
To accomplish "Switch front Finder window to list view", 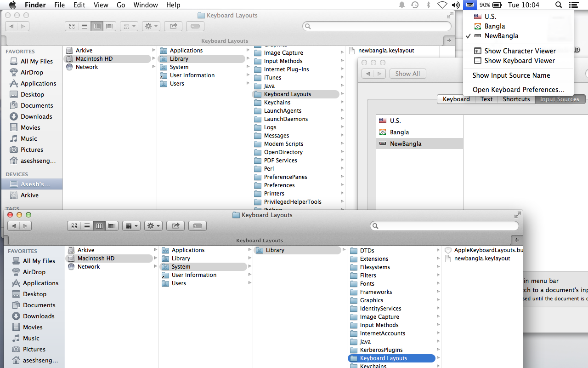I will click(87, 226).
